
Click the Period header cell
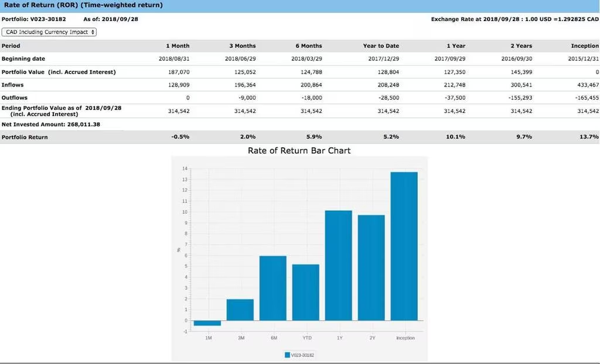11,46
